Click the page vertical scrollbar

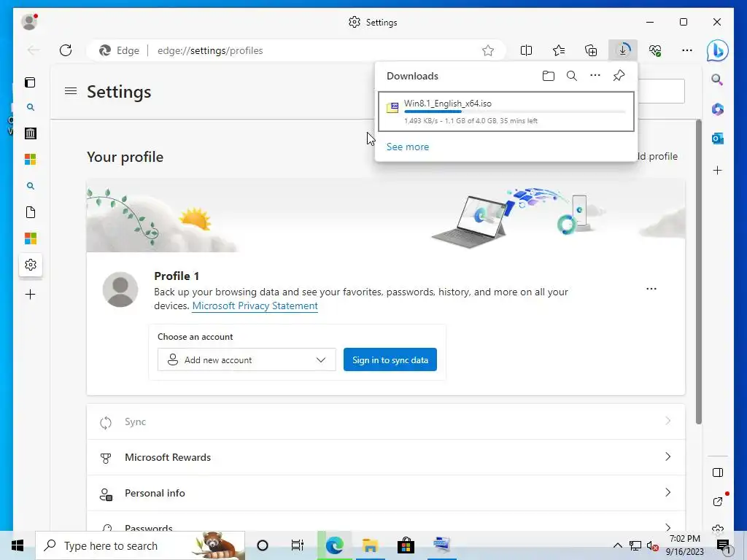[x=699, y=271]
